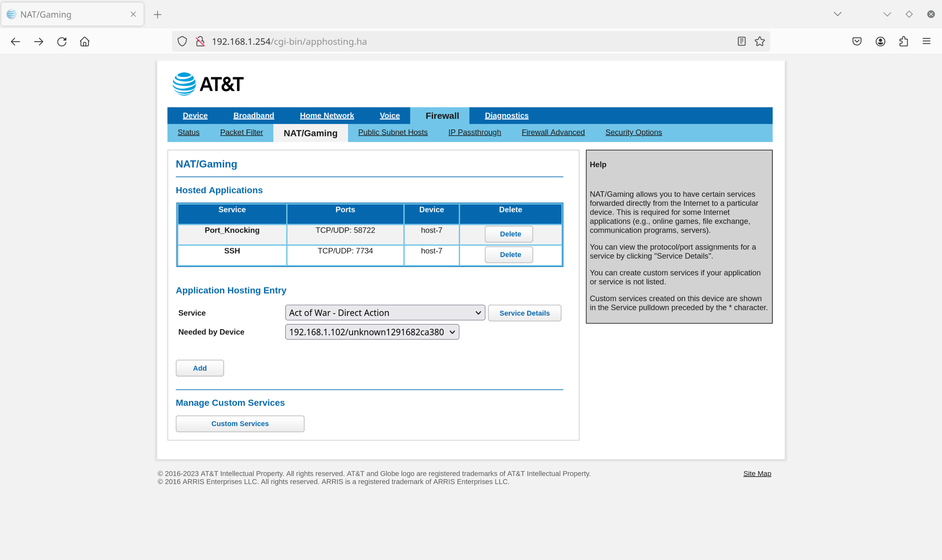Click the Service column header
Screen dimensions: 942x560
232,214
